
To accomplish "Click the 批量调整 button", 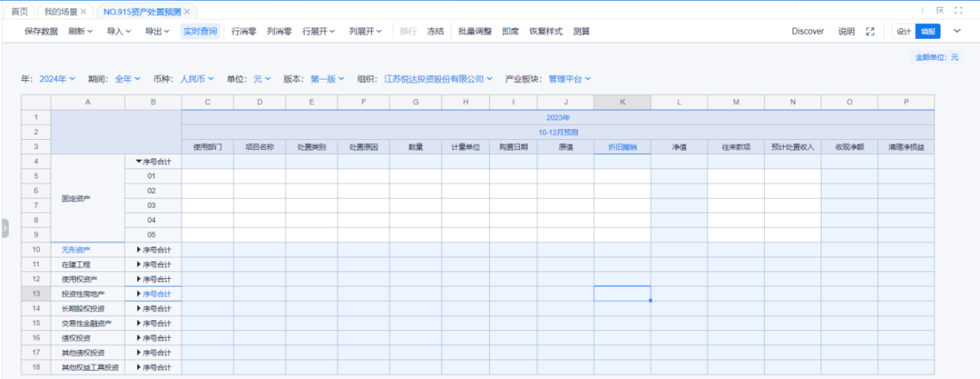I will 475,31.
